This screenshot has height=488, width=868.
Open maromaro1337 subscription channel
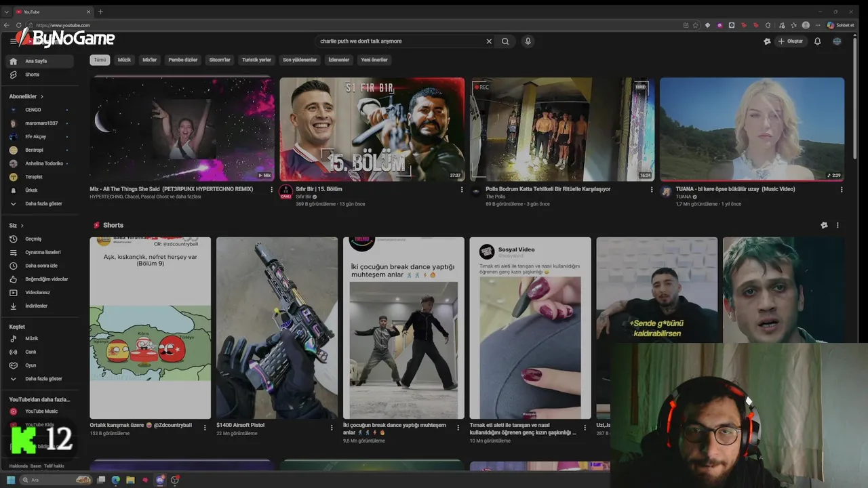(x=39, y=123)
